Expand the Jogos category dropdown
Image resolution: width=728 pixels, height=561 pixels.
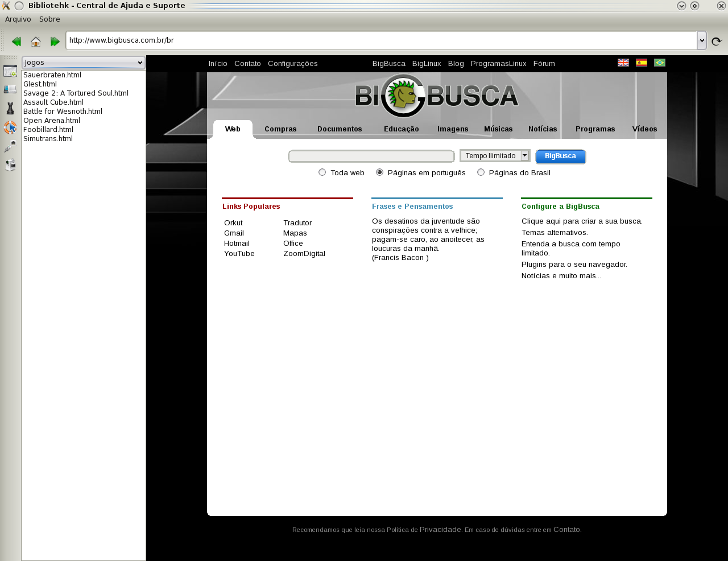pyautogui.click(x=84, y=63)
